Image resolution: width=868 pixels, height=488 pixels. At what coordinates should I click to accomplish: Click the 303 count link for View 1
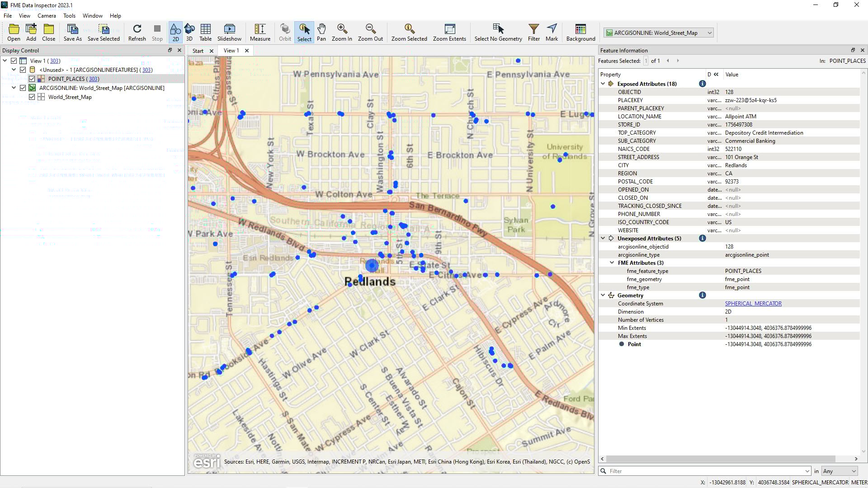55,61
